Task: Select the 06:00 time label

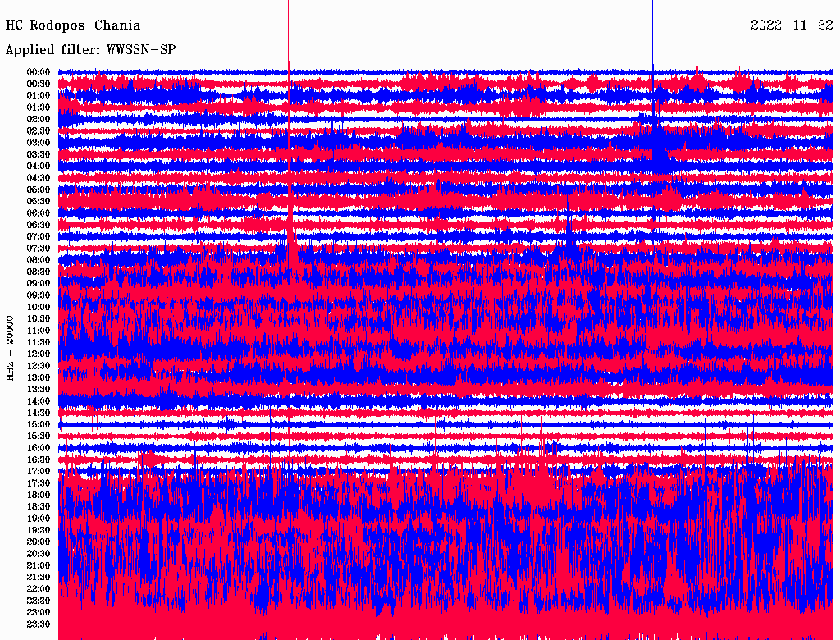Action: [39, 213]
